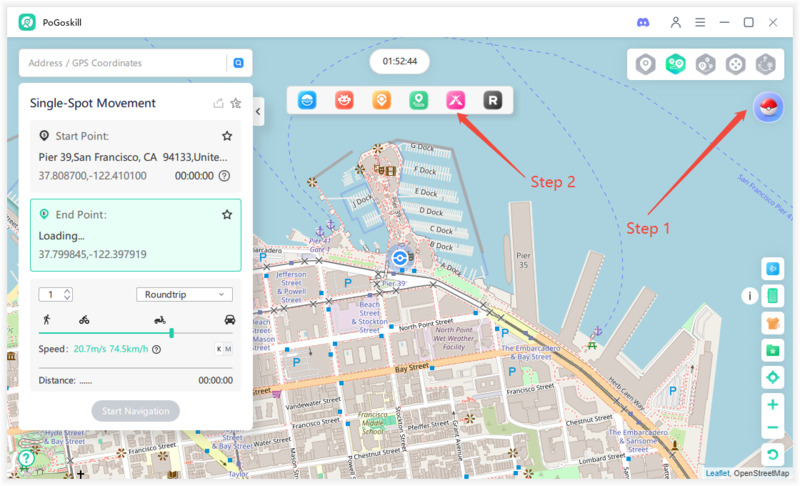Open the user account menu
Viewport: 800px width, 486px height.
click(676, 22)
